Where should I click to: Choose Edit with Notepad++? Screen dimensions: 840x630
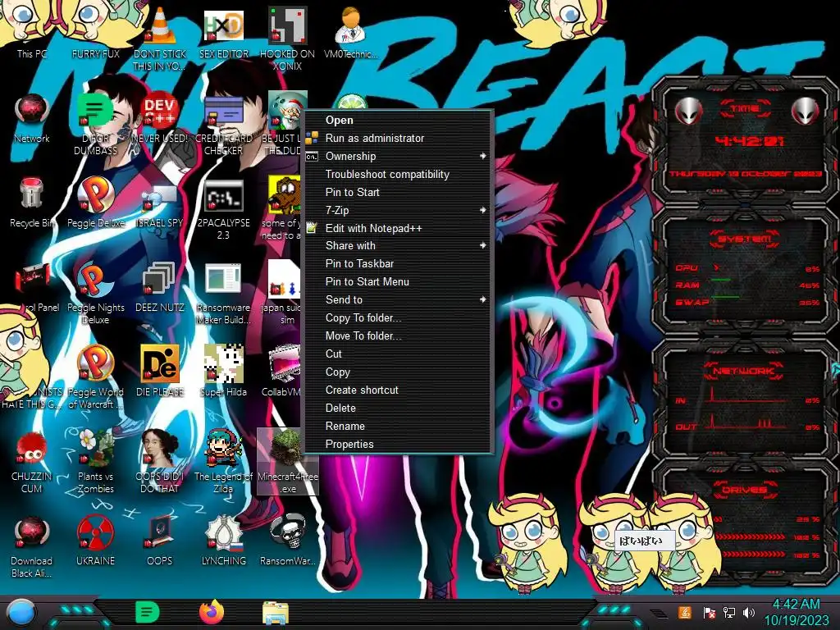tap(399, 229)
